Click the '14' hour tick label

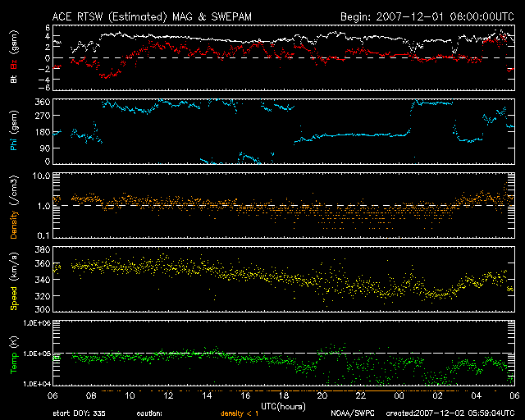[207, 395]
